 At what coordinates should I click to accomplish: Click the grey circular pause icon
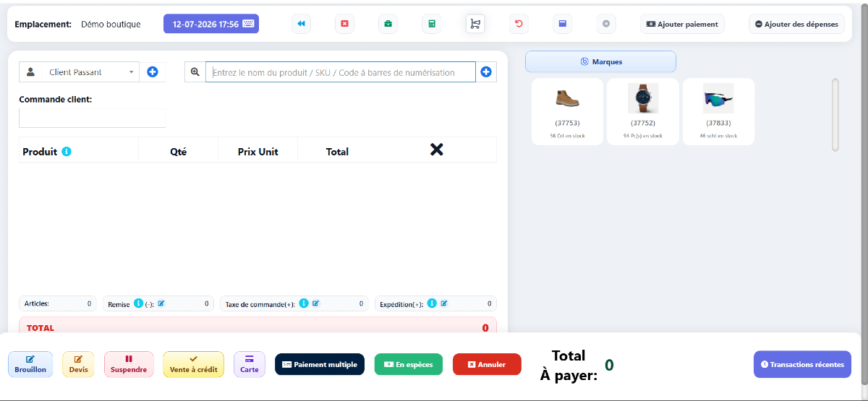606,24
